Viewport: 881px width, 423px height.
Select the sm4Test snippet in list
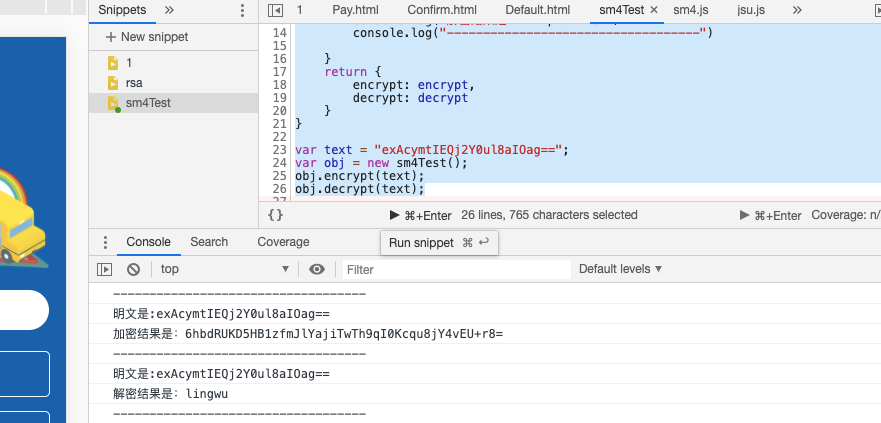tap(174, 103)
